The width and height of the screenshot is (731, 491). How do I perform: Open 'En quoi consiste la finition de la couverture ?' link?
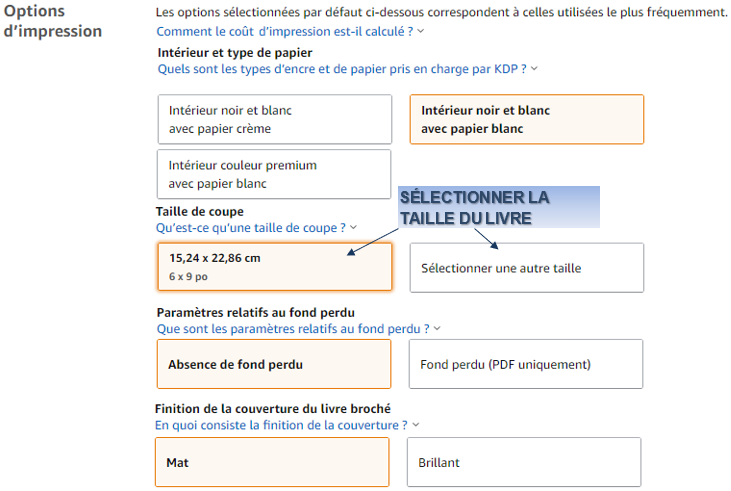point(281,425)
